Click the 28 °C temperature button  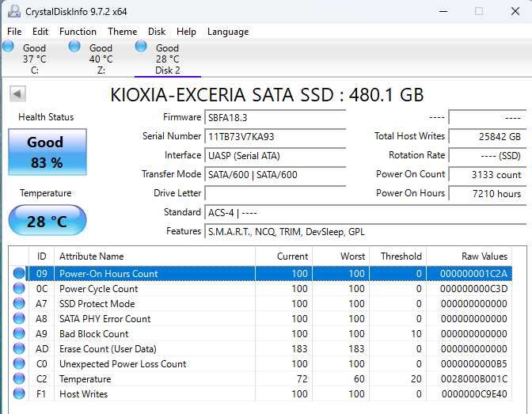click(47, 221)
